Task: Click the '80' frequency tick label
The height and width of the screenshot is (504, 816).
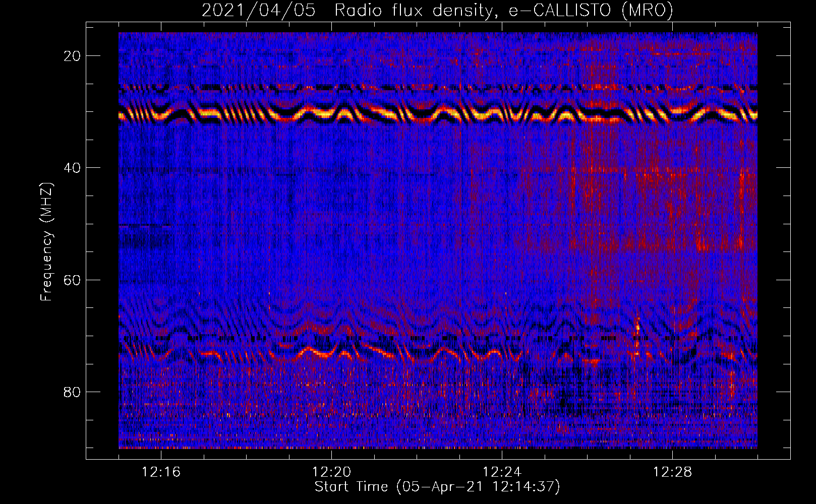Action: 73,392
